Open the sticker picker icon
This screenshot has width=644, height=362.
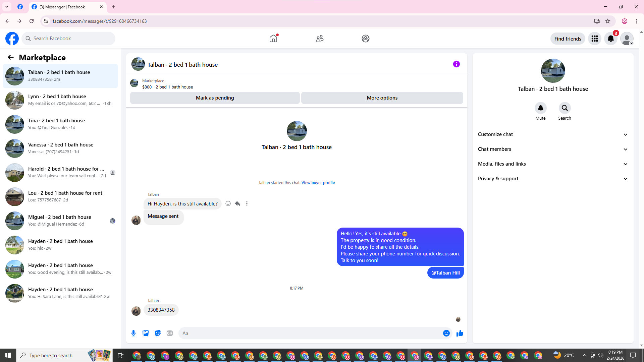pos(158,333)
